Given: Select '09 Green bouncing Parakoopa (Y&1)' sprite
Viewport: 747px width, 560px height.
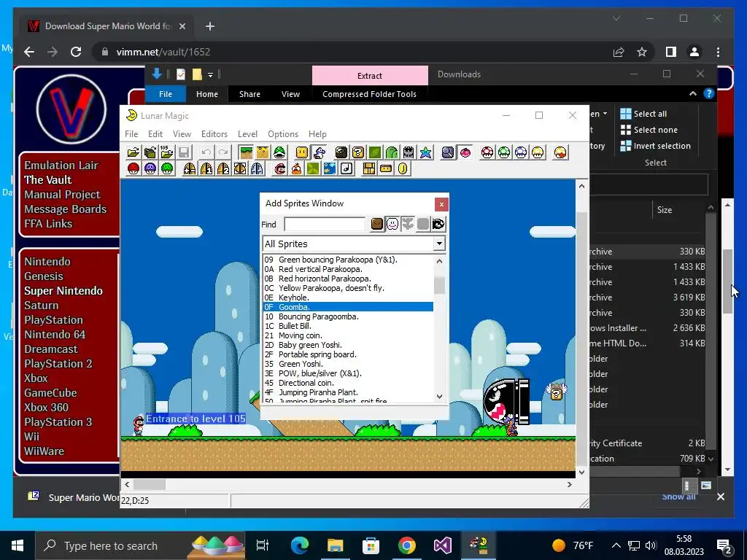Looking at the screenshot, I should tap(348, 260).
